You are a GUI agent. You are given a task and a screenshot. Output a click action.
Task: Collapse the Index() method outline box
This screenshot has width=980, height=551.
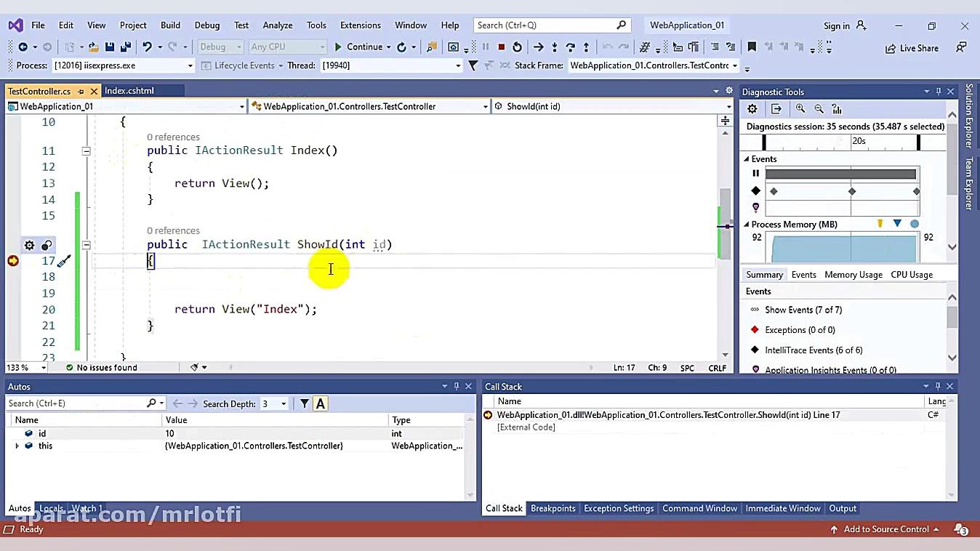click(x=86, y=151)
